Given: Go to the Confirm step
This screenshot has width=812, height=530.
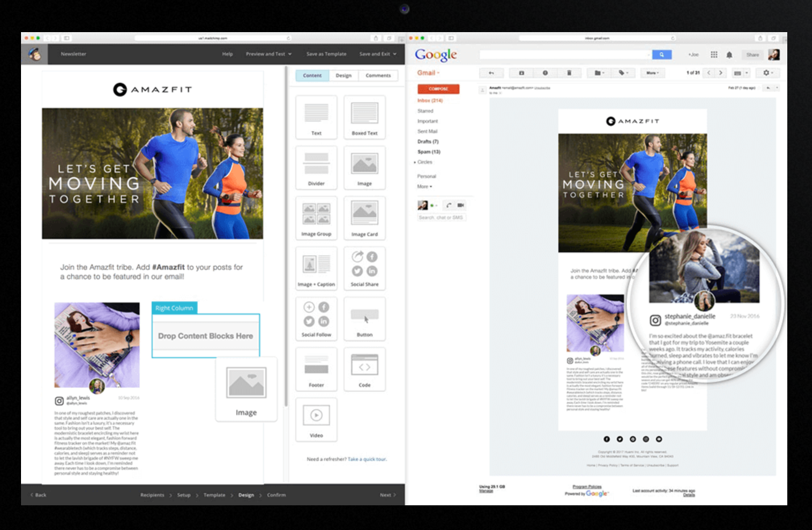Looking at the screenshot, I should (276, 495).
